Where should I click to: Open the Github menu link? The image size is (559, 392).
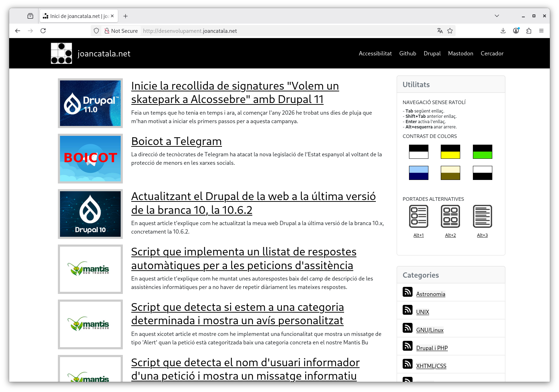[x=408, y=54]
